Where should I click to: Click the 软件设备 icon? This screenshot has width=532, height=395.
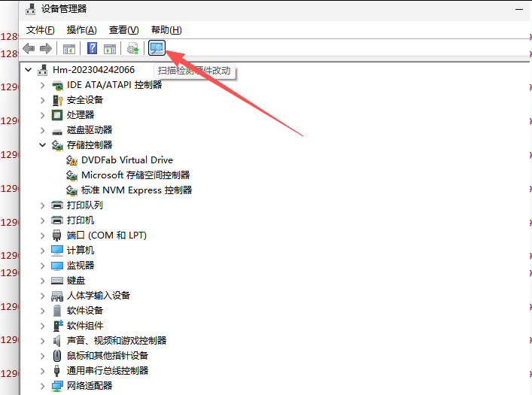(x=57, y=311)
